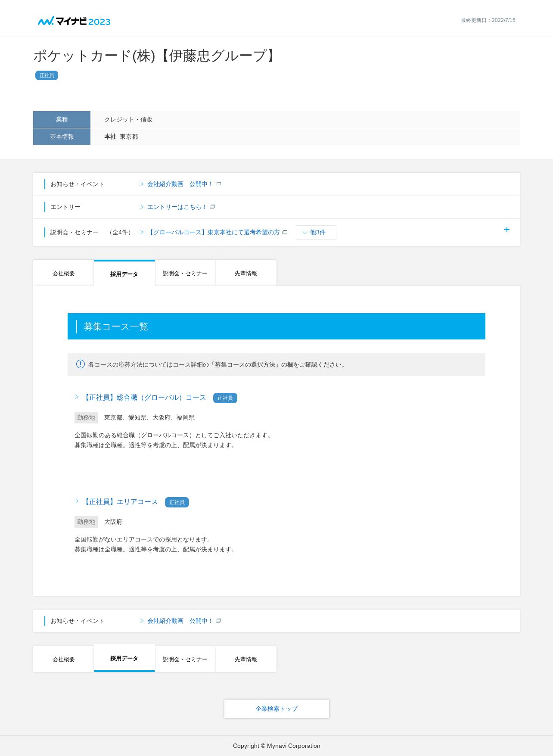Click company title ポケットカード(株)【伊藤忠グループ】
This screenshot has height=756, width=553.
pyautogui.click(x=156, y=56)
